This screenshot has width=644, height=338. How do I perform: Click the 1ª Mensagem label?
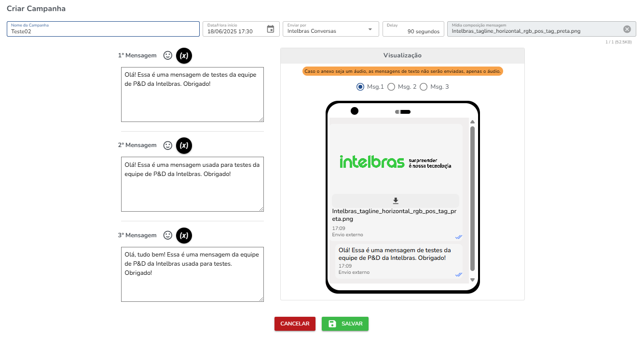click(x=137, y=55)
